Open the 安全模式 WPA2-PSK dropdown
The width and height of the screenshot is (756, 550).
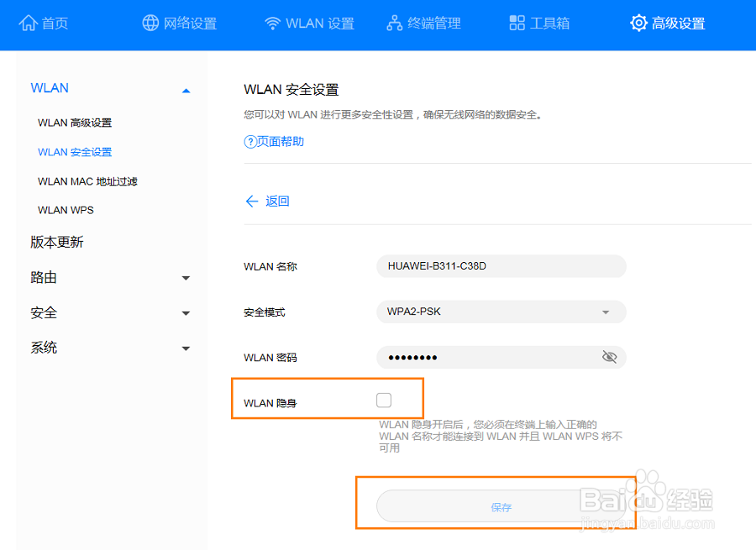tap(605, 312)
